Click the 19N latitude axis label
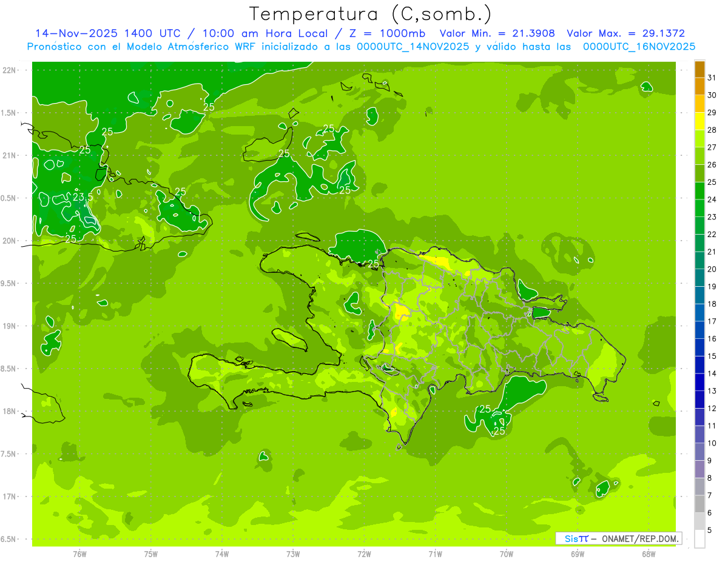 [x=9, y=326]
